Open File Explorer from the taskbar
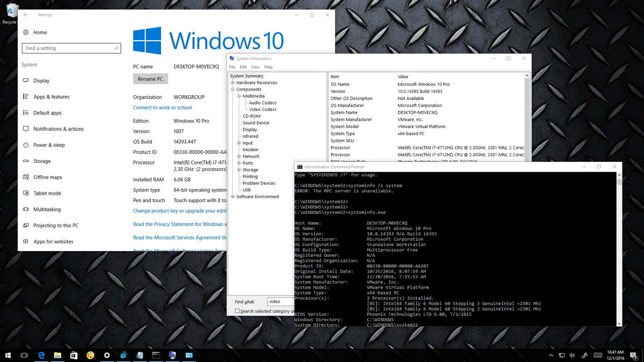Screen dimensions: 644x362 pos(57,355)
